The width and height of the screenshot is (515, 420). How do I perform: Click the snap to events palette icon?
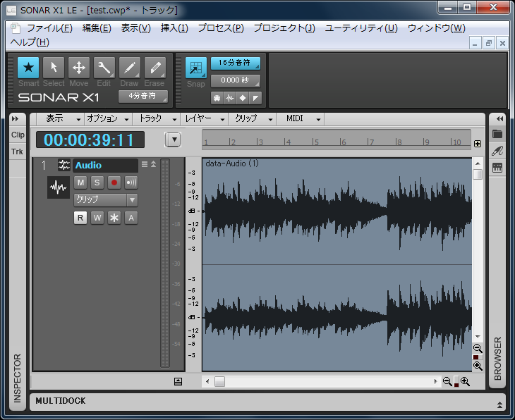tap(217, 98)
